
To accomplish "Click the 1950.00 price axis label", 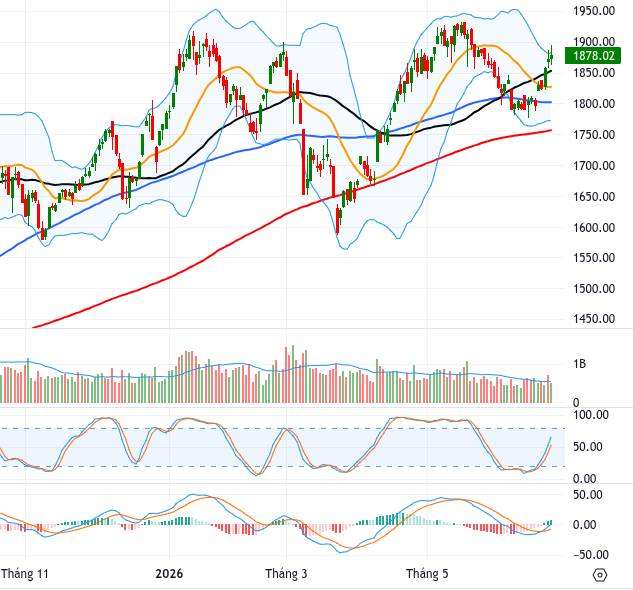I will tap(594, 11).
